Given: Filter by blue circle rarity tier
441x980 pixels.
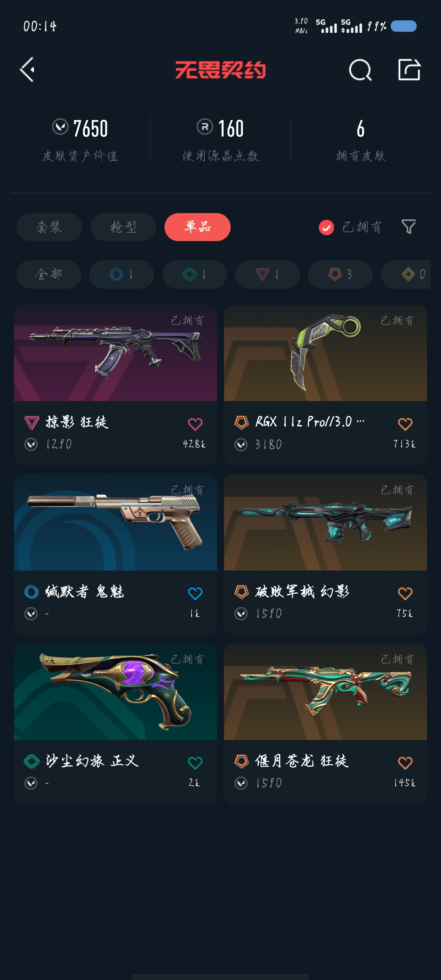Looking at the screenshot, I should (x=121, y=274).
